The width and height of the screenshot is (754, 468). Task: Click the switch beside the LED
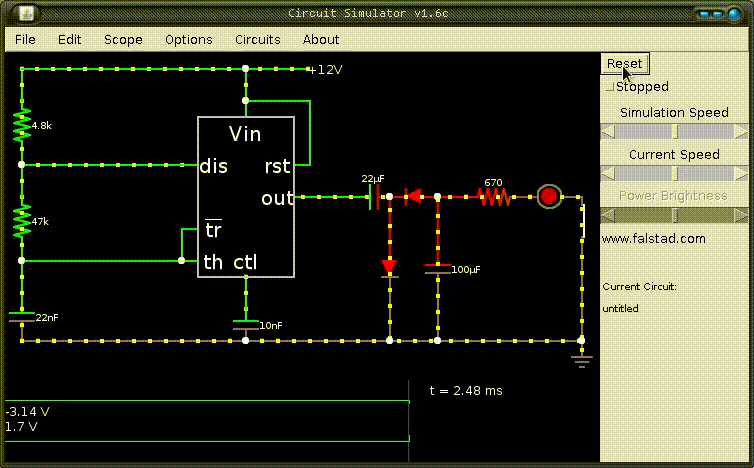pos(583,221)
